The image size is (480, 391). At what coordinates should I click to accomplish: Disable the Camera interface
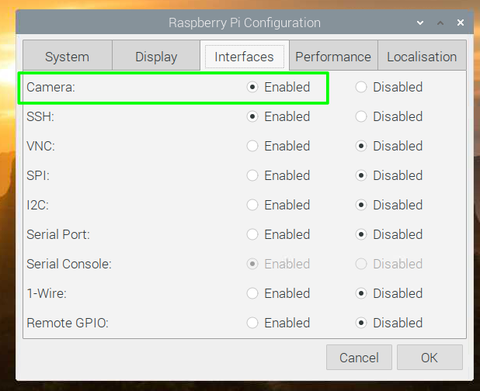[361, 87]
